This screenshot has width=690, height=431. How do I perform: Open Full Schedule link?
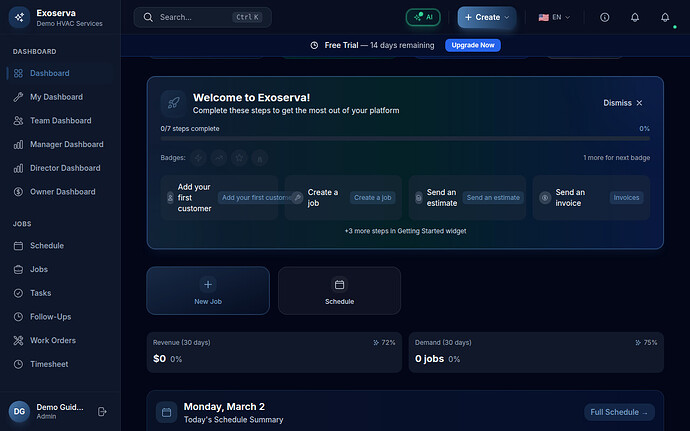pos(619,412)
